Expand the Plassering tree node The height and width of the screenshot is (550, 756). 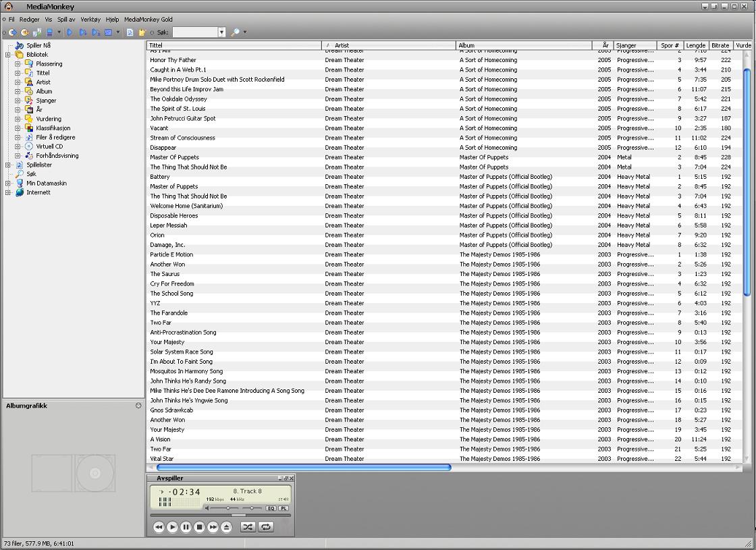18,64
